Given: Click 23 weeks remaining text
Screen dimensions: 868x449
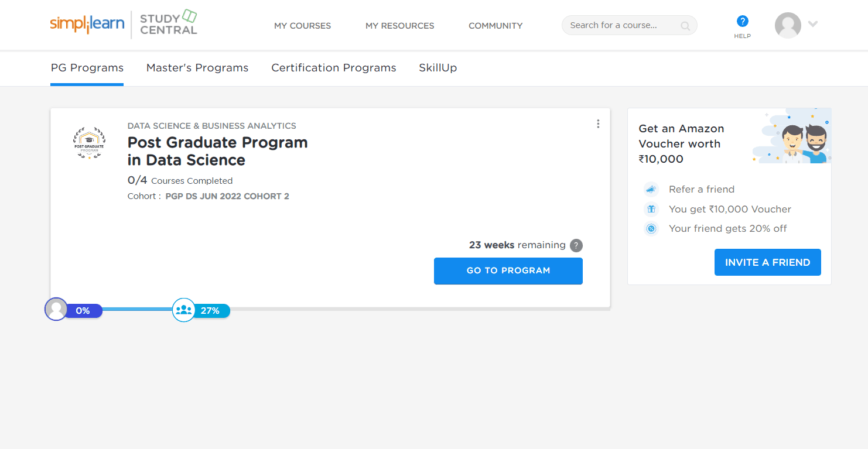Looking at the screenshot, I should click(x=517, y=245).
